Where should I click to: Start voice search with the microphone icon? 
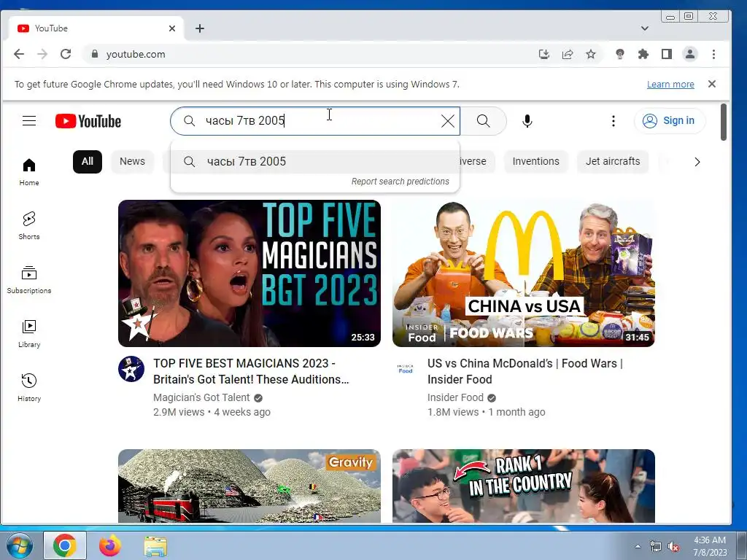527,121
